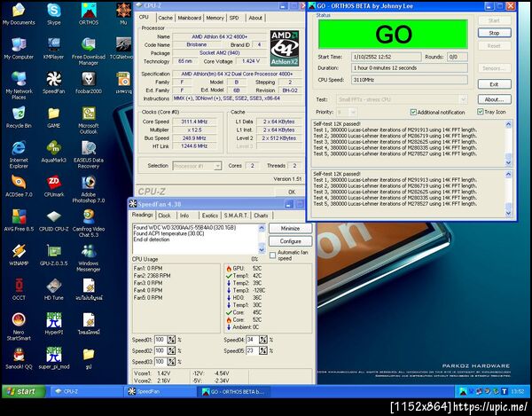Click SpeedFan Configure button
Viewport: 532px width, 416px height.
[291, 241]
